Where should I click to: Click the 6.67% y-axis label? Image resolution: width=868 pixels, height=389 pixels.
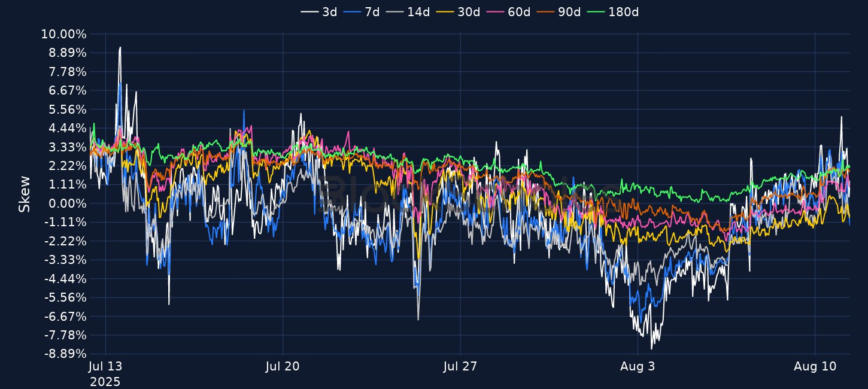pos(67,90)
